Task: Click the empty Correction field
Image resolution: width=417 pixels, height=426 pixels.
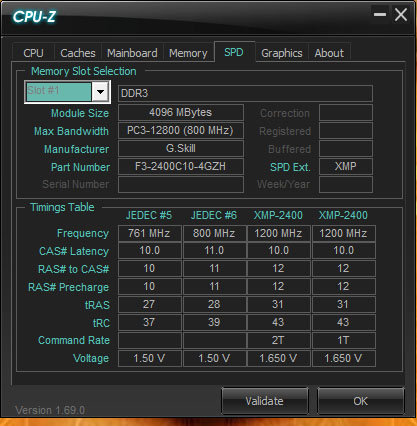Action: 346,112
